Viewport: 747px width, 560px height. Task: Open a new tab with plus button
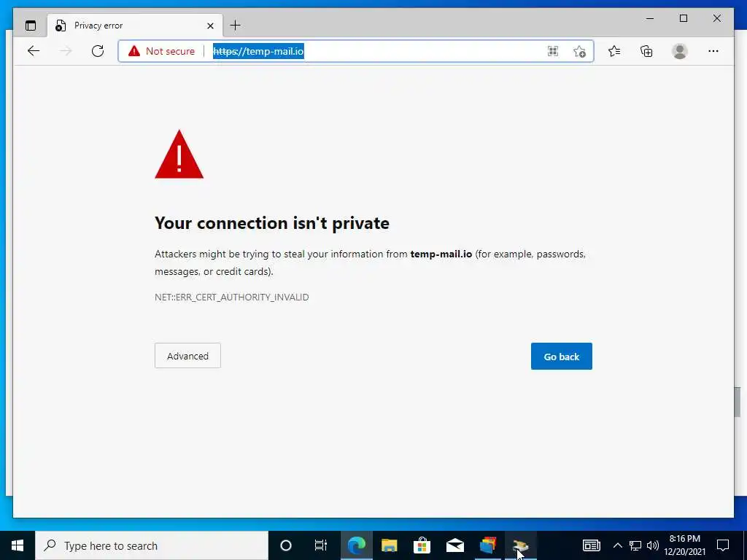point(236,26)
